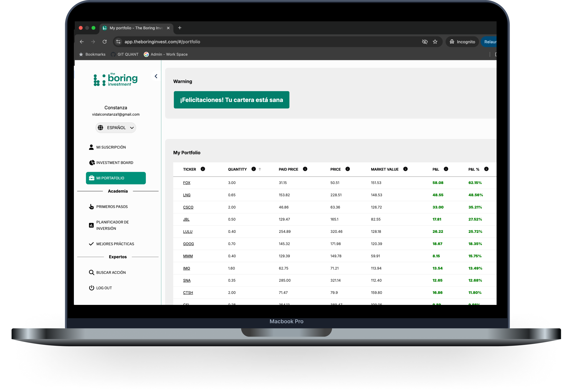Click the browser forward arrow
Screen dimensions: 572x392
click(93, 42)
